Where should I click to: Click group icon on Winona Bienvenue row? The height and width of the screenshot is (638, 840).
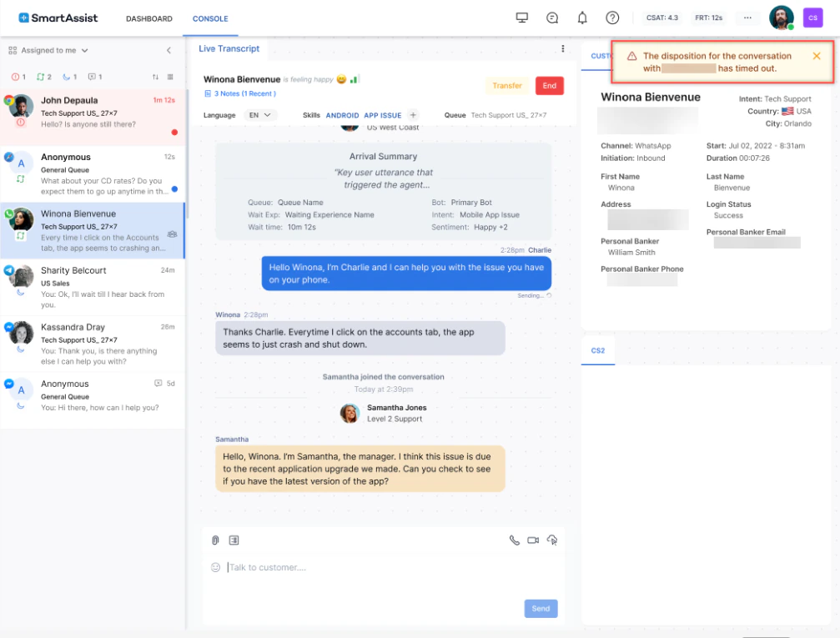tap(172, 234)
